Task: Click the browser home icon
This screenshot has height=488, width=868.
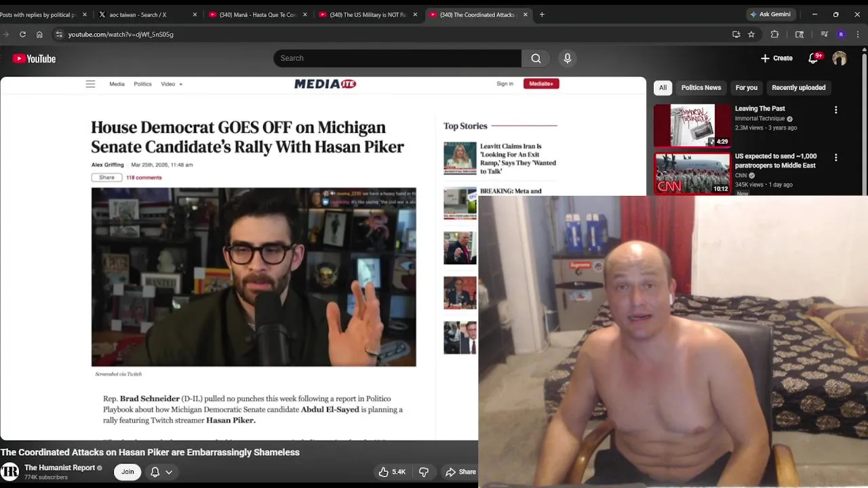Action: click(39, 34)
